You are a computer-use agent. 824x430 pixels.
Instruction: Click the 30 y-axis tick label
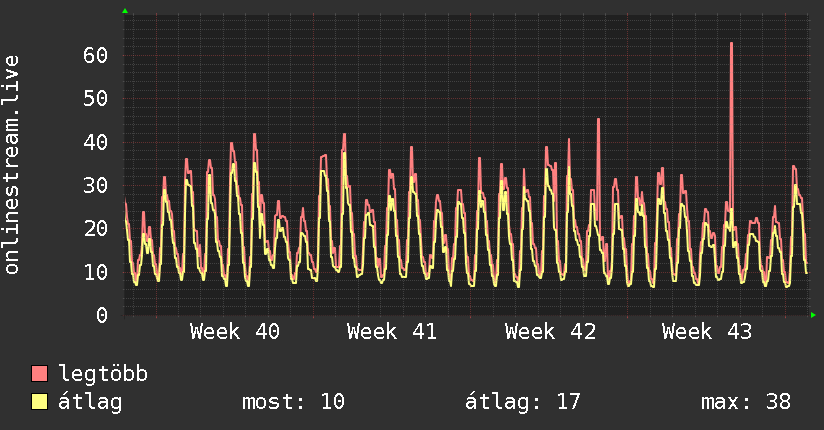(x=95, y=185)
